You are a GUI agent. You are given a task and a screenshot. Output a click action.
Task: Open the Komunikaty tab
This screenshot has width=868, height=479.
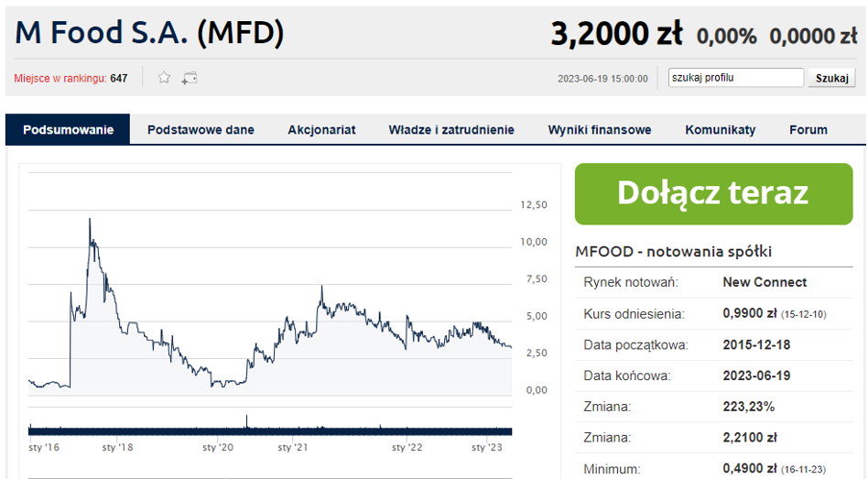[x=721, y=129]
